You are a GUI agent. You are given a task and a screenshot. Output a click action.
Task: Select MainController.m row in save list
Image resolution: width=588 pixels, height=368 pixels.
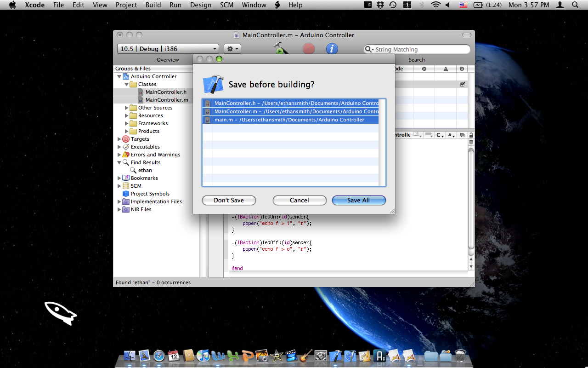point(290,111)
